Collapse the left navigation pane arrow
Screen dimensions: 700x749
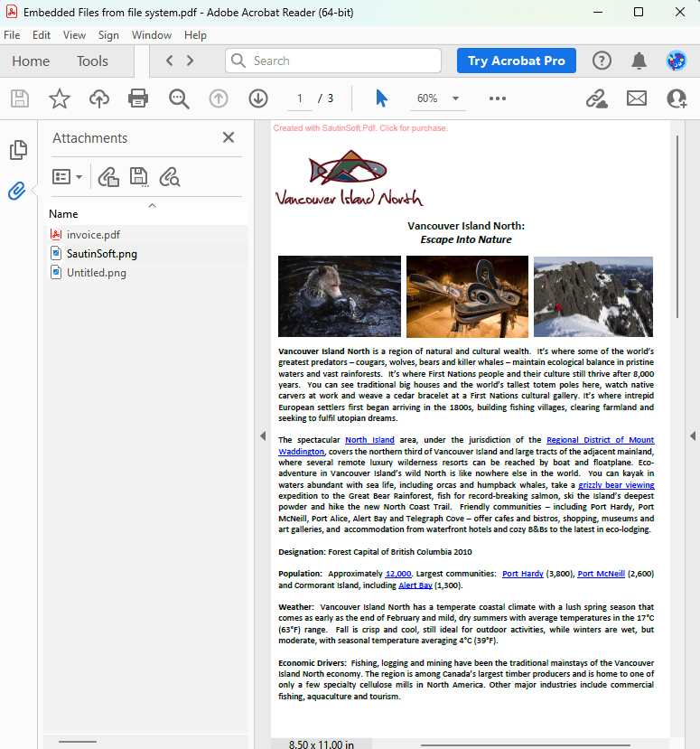263,435
